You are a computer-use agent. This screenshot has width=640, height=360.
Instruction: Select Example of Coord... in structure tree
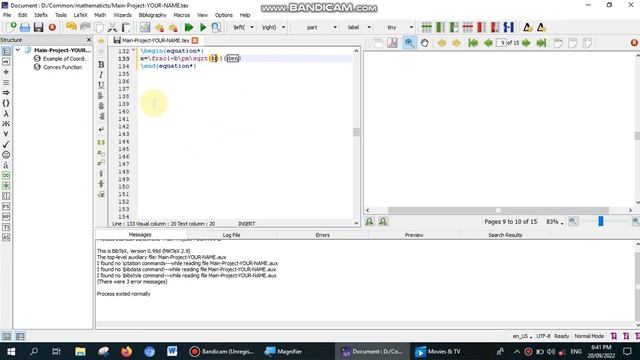(65, 59)
